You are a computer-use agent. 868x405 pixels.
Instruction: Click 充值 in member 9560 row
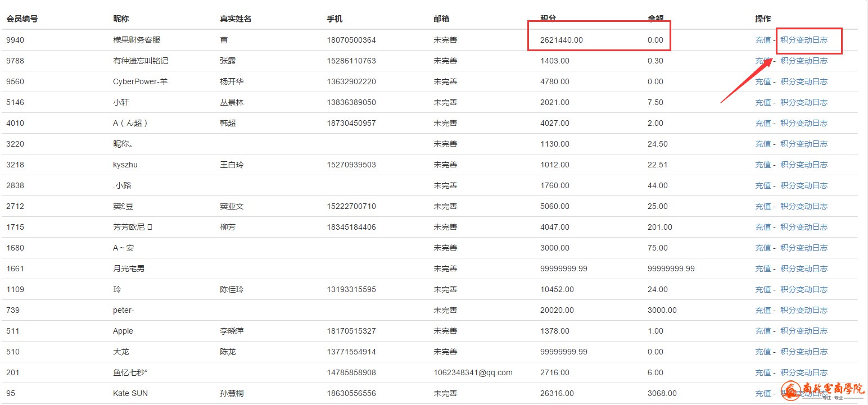[x=763, y=81]
